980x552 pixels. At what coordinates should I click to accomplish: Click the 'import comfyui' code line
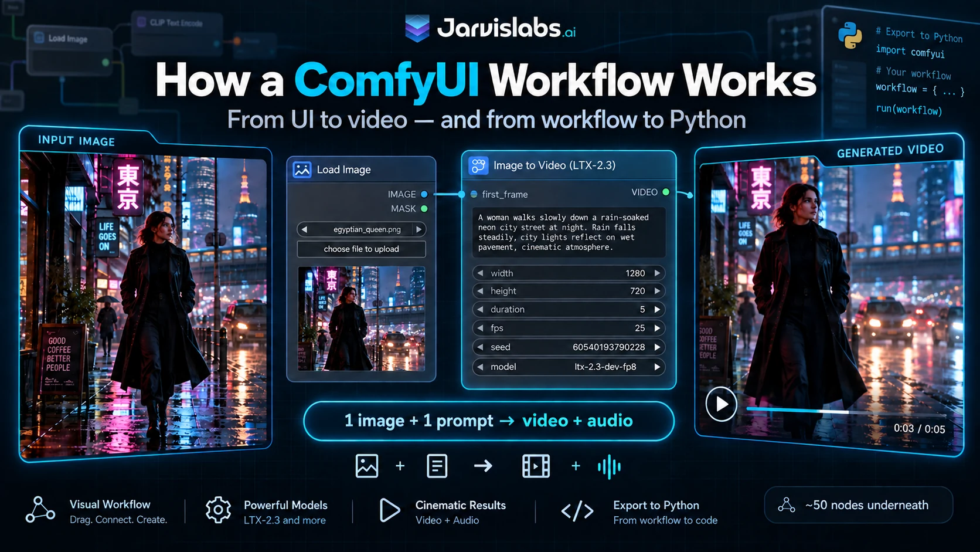tap(910, 52)
